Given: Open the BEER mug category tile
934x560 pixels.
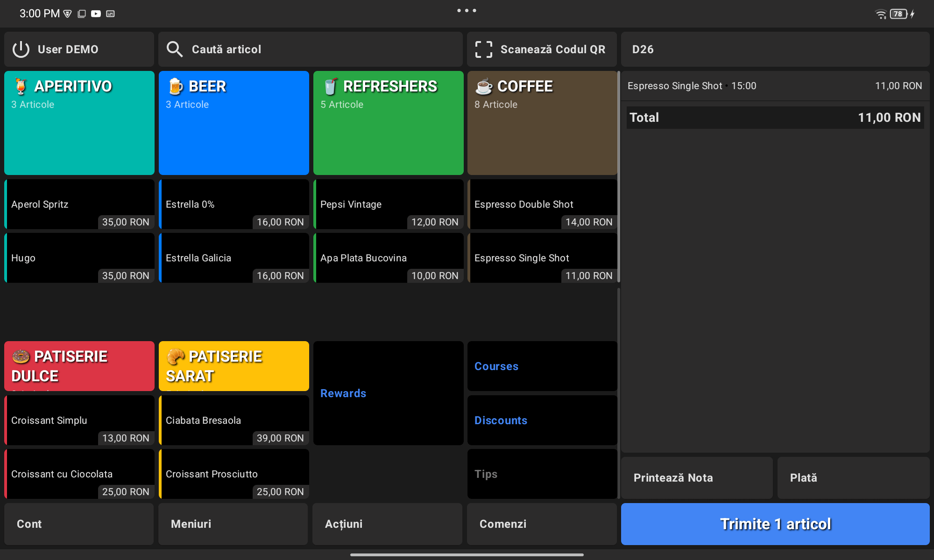Looking at the screenshot, I should 234,123.
